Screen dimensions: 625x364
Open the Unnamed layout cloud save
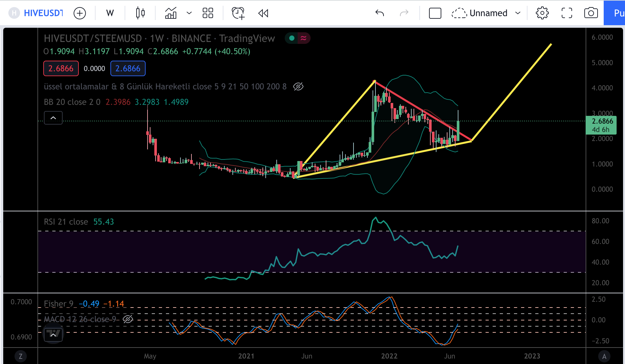tap(480, 13)
